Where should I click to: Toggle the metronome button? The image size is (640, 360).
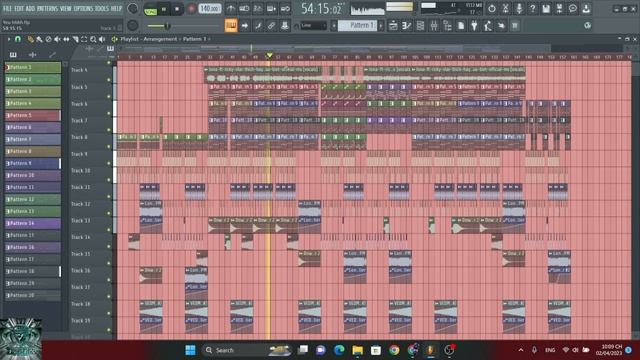[x=231, y=8]
